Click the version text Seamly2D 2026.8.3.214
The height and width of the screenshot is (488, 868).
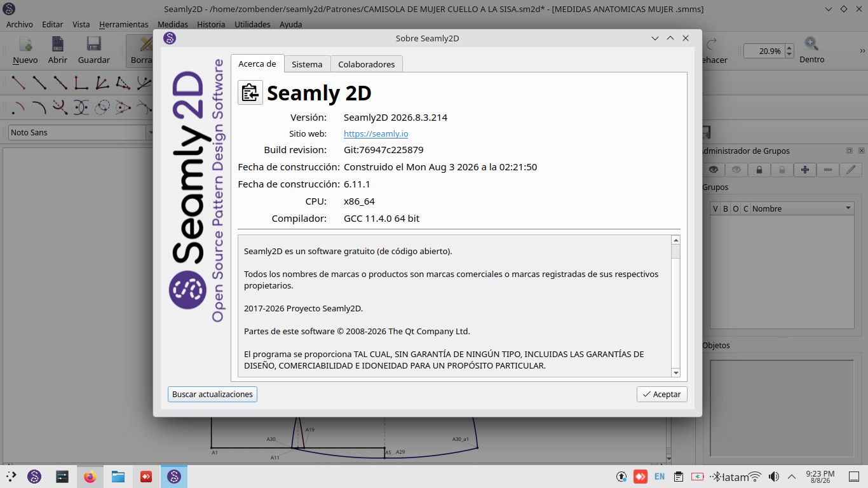pos(395,117)
